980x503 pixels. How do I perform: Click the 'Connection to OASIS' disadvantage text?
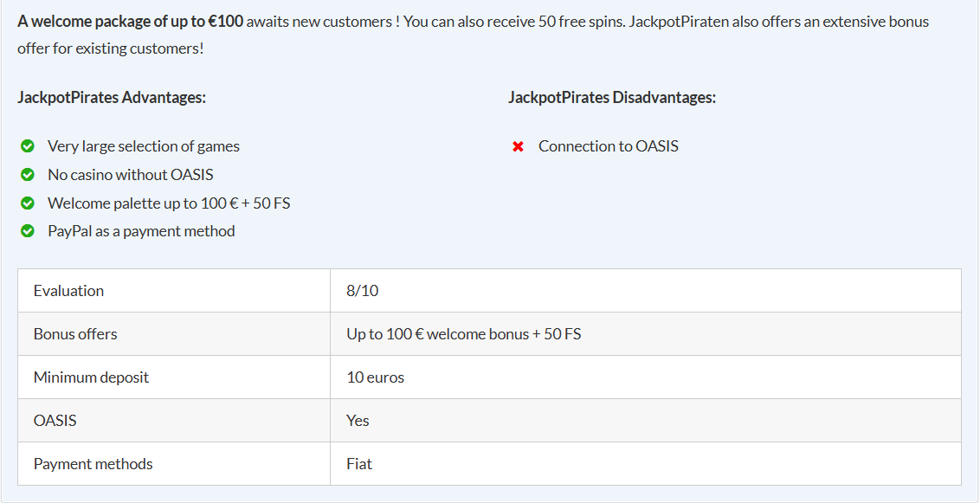pos(608,146)
